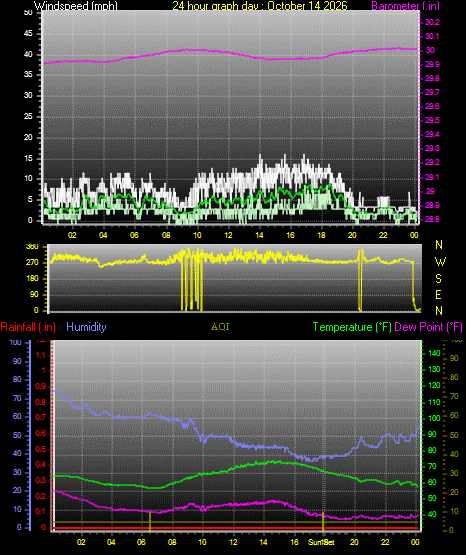Select the Rainfall (.in) legend label
The image size is (466, 555).
pos(28,327)
